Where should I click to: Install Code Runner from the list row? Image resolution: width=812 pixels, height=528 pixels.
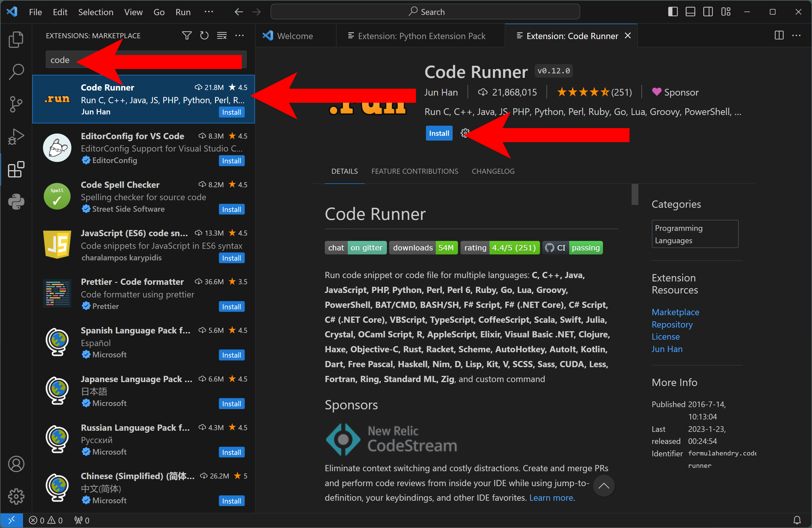tap(232, 112)
